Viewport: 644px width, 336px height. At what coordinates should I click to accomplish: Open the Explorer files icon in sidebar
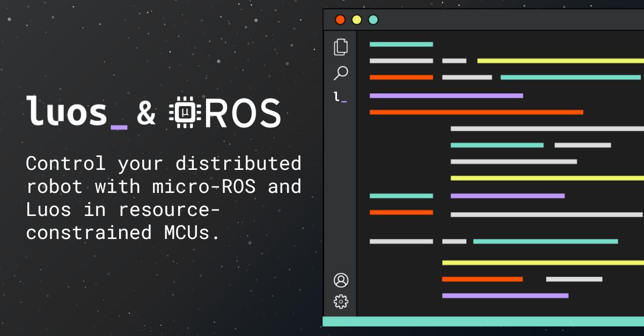(x=341, y=47)
